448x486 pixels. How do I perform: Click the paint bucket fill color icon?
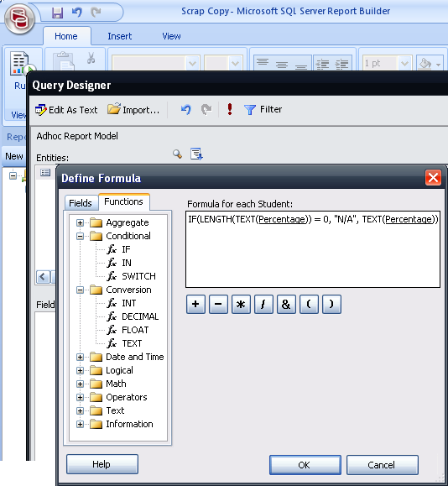[425, 64]
